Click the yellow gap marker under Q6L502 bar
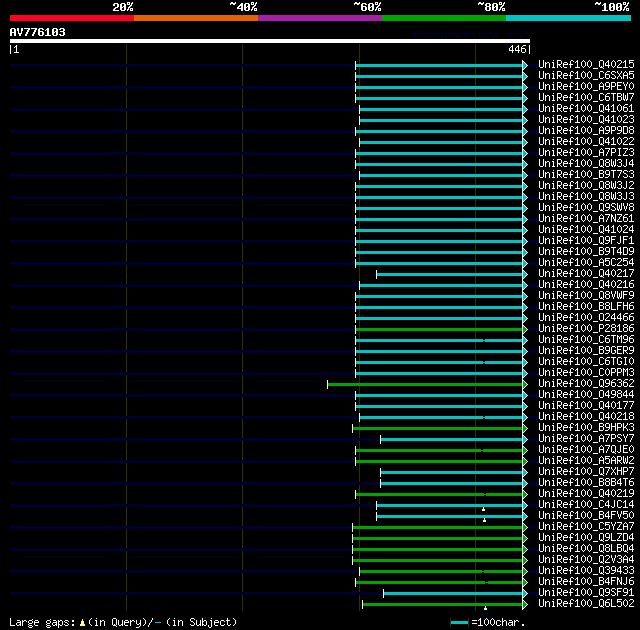640x630 pixels. 485,608
